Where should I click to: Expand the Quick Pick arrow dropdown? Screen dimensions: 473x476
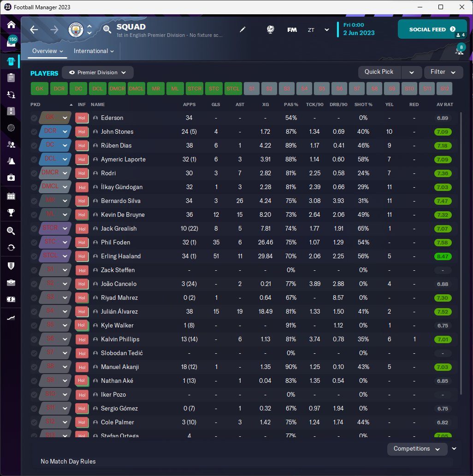point(412,72)
